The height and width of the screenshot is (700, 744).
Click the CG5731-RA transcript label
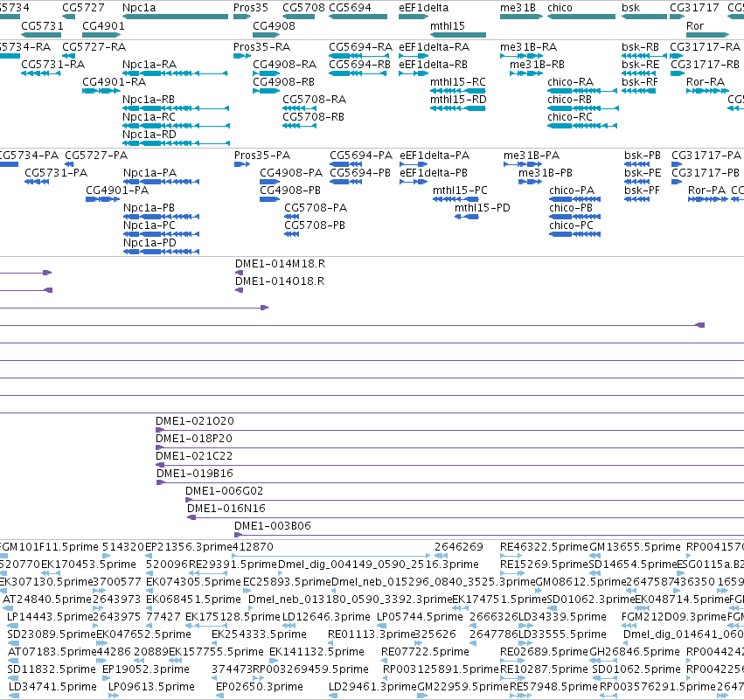coord(53,65)
